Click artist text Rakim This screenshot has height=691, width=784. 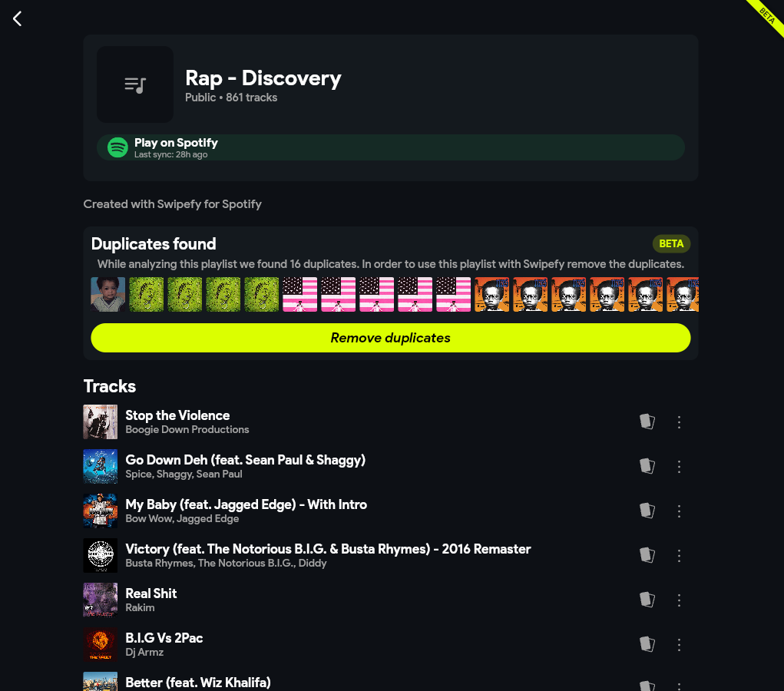click(x=140, y=607)
